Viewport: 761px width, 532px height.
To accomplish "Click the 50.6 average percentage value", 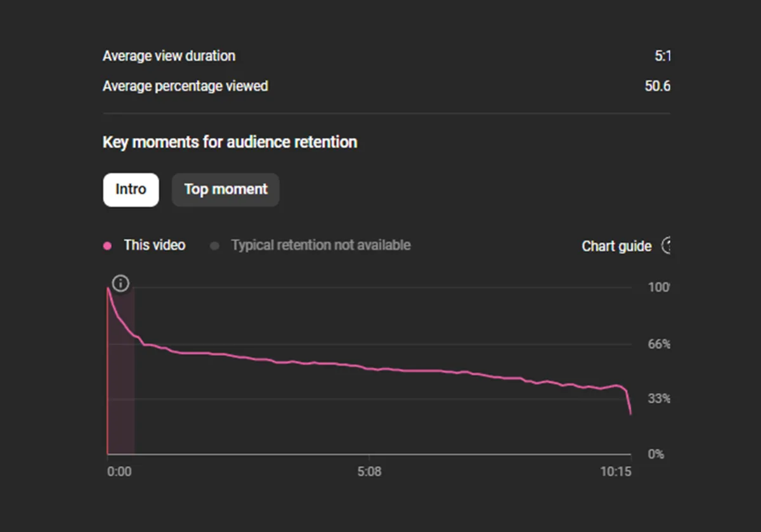I will pyautogui.click(x=658, y=86).
